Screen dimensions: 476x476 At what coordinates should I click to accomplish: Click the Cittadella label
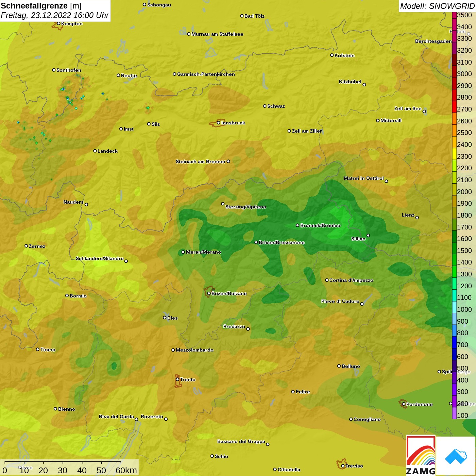click(x=289, y=470)
